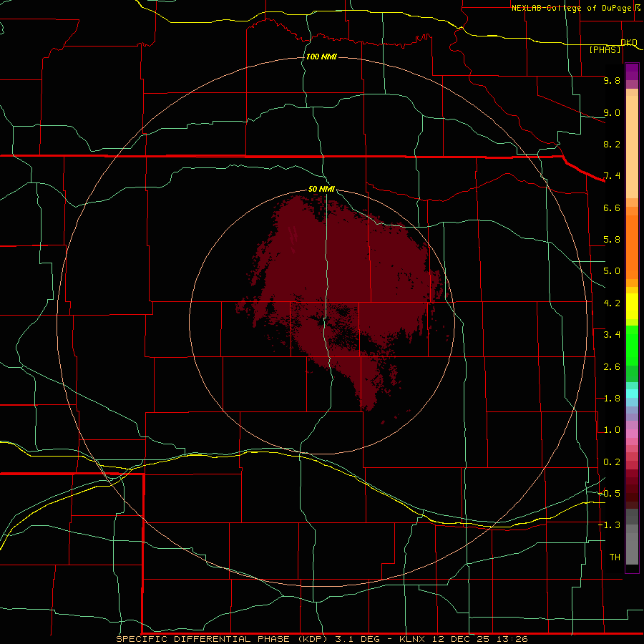
Task: Click the NEXLAB-College of DuPage credit text
Action: [x=572, y=8]
